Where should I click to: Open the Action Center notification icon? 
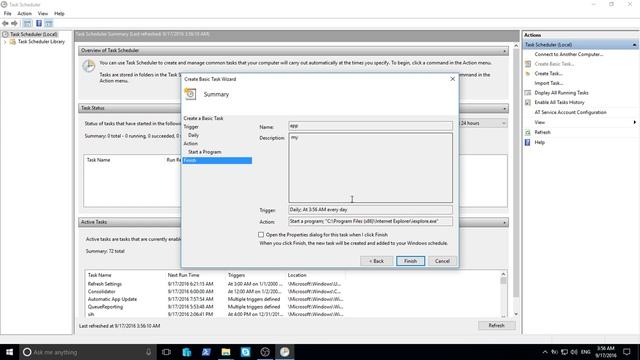tap(627, 352)
